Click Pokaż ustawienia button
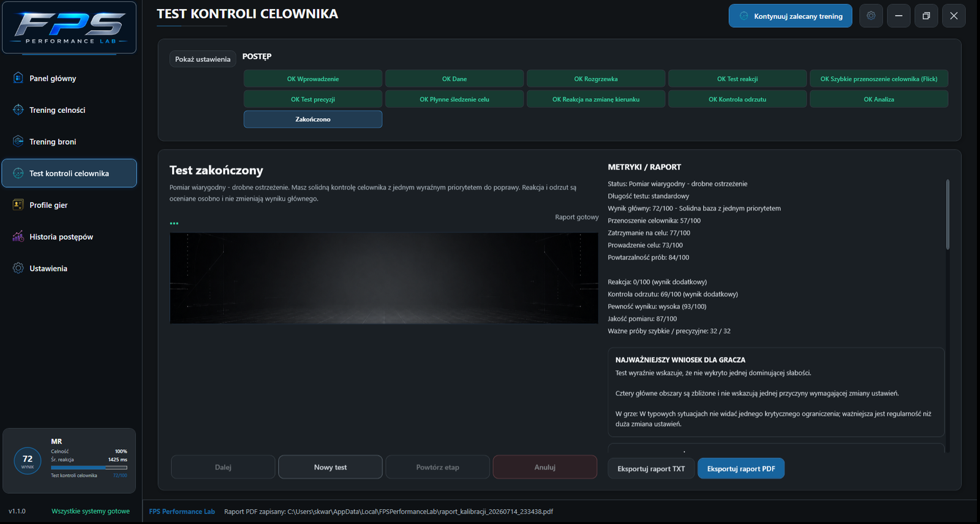Screen dimensions: 980x524 (203, 59)
